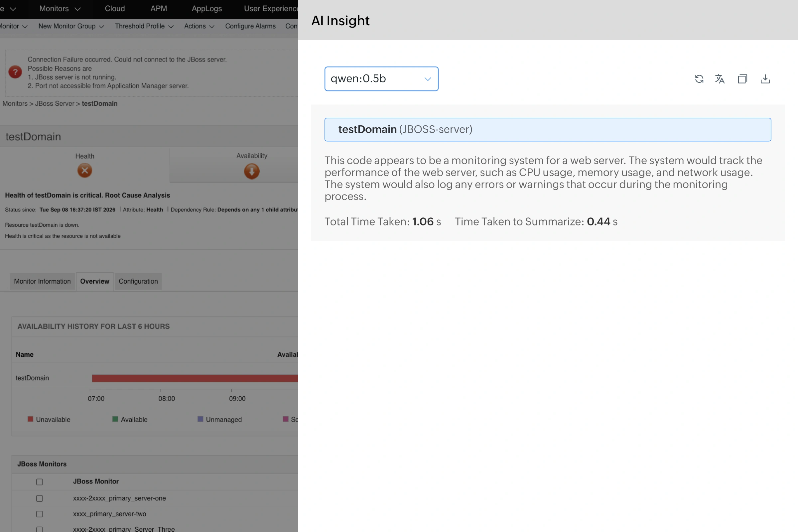Click the 09:00 axis label
798x532 pixels.
pos(237,399)
